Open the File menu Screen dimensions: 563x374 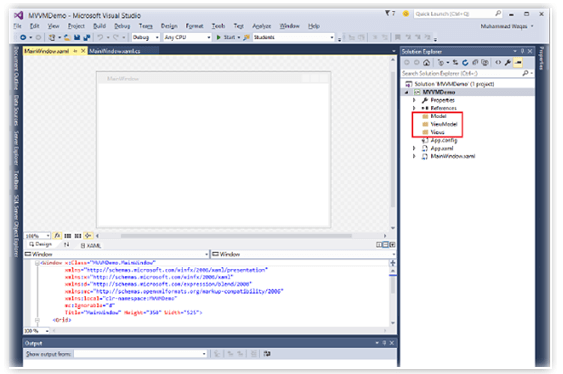coord(17,26)
